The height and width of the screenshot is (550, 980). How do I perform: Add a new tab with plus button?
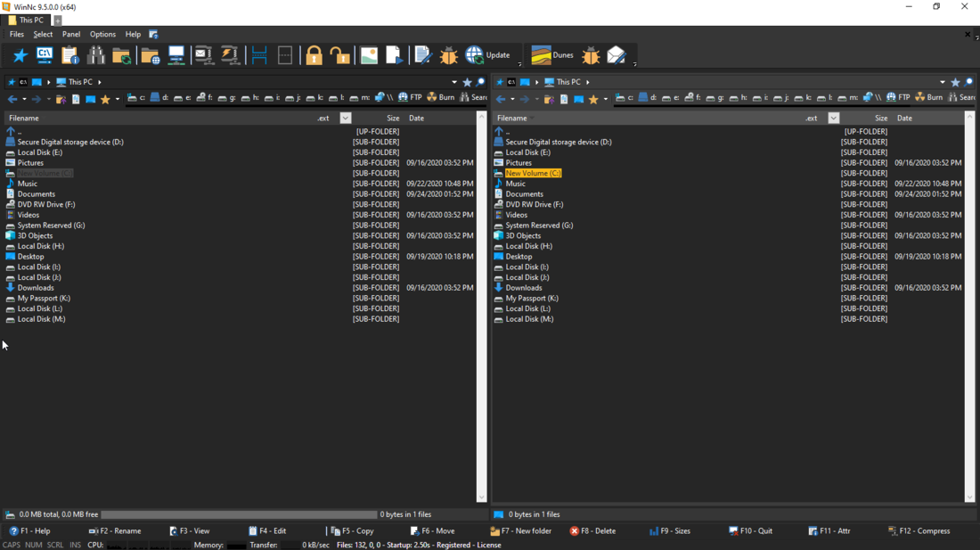point(58,21)
